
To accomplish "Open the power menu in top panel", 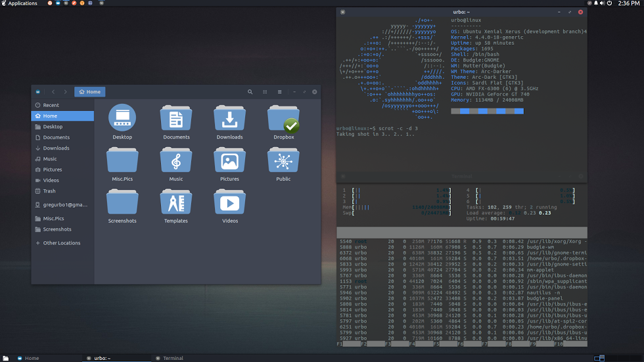I will click(610, 3).
